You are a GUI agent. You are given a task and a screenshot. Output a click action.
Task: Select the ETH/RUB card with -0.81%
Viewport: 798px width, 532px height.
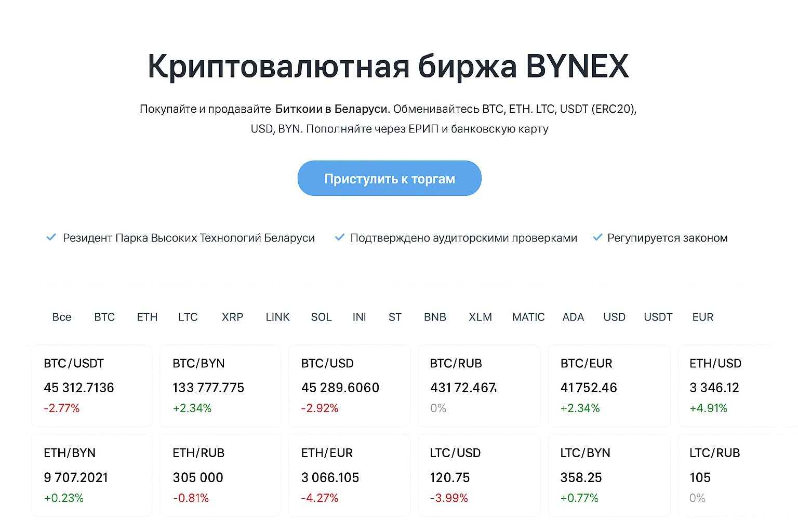coord(220,475)
